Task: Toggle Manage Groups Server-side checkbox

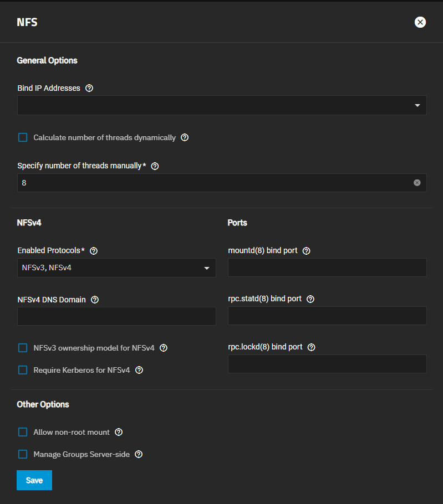Action: click(23, 455)
